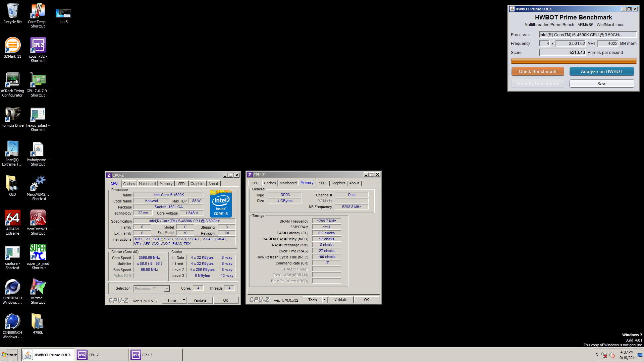This screenshot has width=644, height=362.
Task: Click Validate in right CPU-Z window
Action: click(x=341, y=300)
